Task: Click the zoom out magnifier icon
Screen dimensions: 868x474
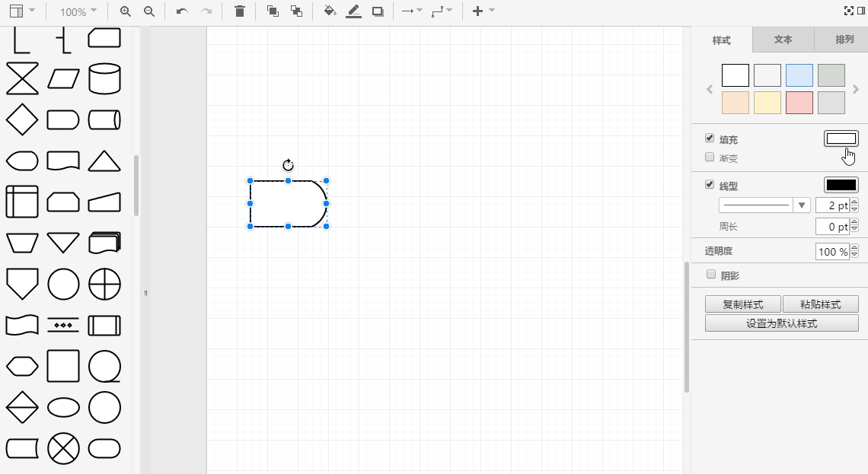Action: [x=149, y=11]
